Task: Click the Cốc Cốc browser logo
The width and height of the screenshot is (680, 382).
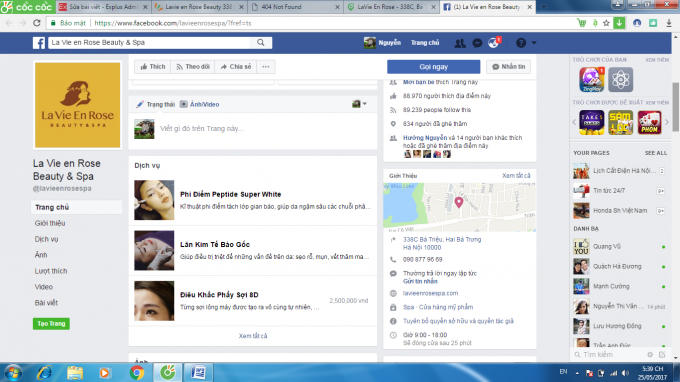Action: [x=27, y=7]
